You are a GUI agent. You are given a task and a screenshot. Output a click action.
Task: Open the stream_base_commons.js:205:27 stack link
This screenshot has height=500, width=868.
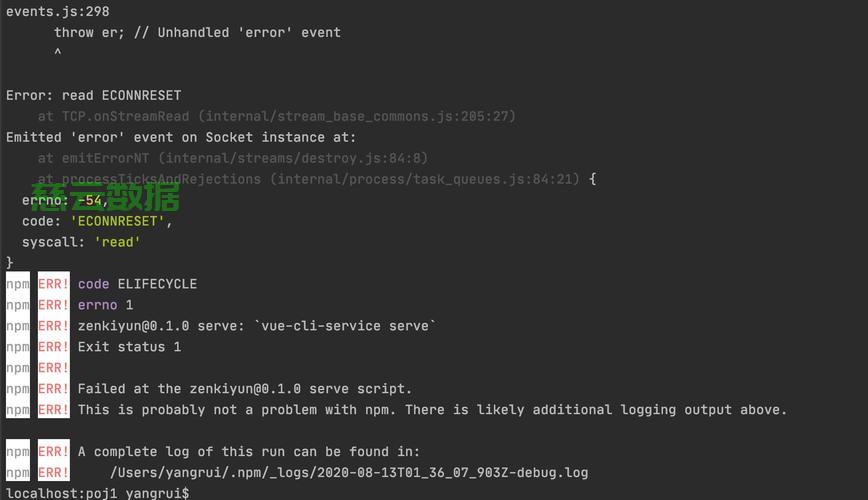357,116
